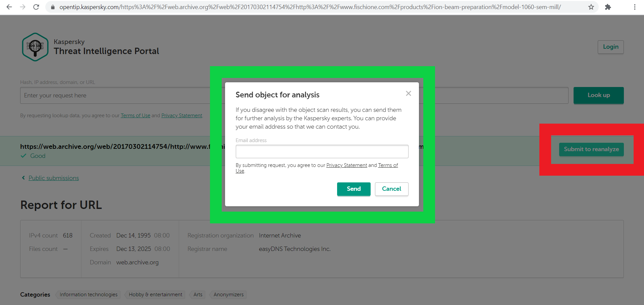The width and height of the screenshot is (644, 305).
Task: Click the 'Dec 13, 2025' expires date
Action: point(133,249)
